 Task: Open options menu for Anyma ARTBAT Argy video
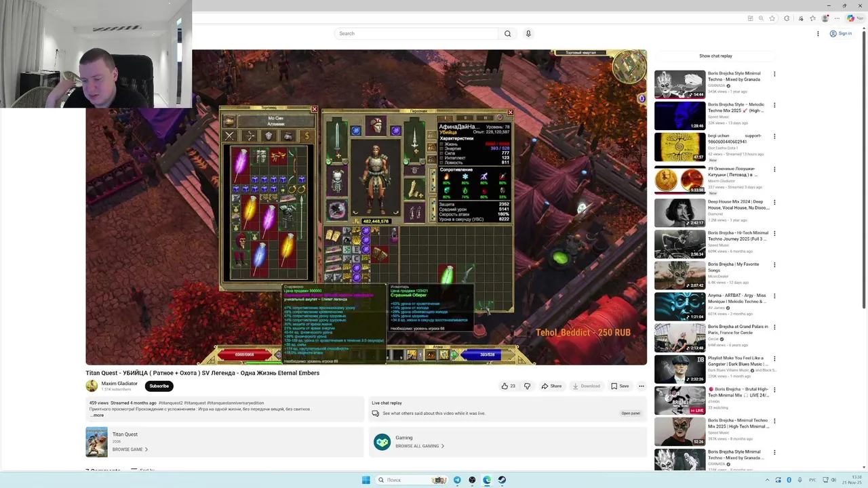(774, 296)
